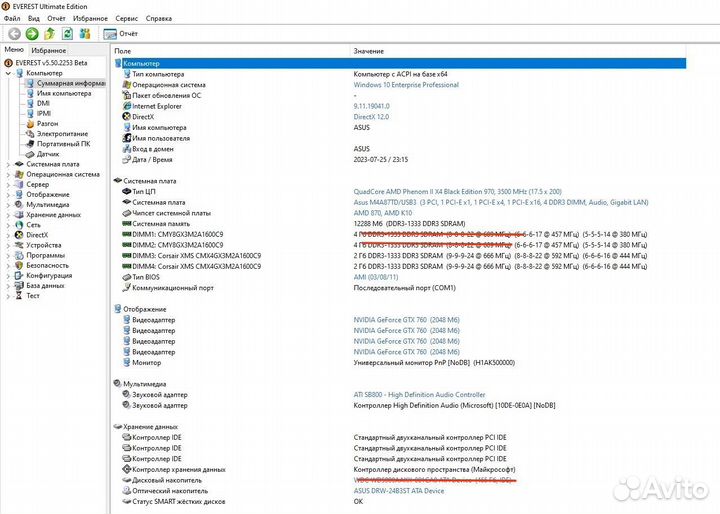This screenshot has width=720, height=514.
Task: Click the DirectX row icon in list
Action: click(x=127, y=117)
